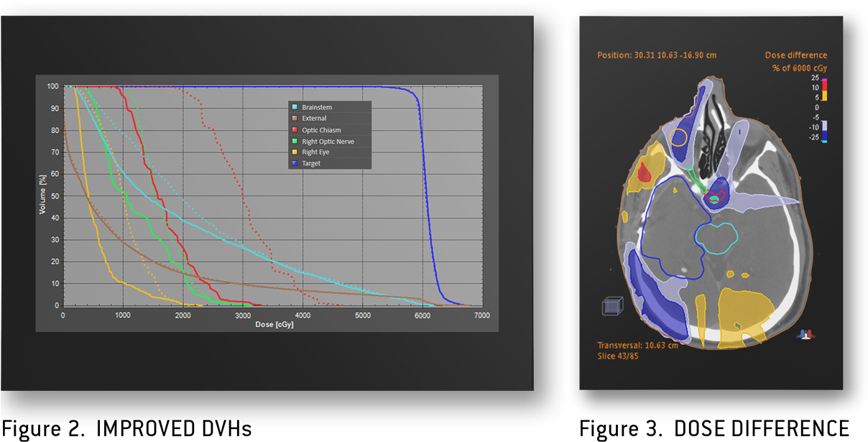Screen dimensions: 868x442
Task: Click the 'Dose [cGy]' axis title
Action: [274, 325]
